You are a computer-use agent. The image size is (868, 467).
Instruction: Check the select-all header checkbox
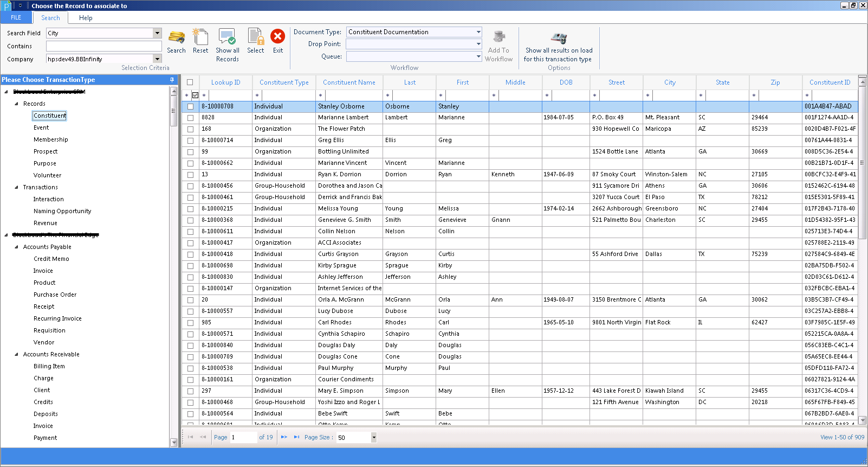click(190, 82)
